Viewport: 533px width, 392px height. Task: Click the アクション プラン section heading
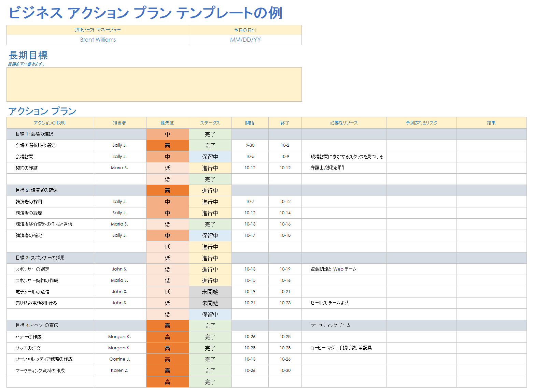42,111
